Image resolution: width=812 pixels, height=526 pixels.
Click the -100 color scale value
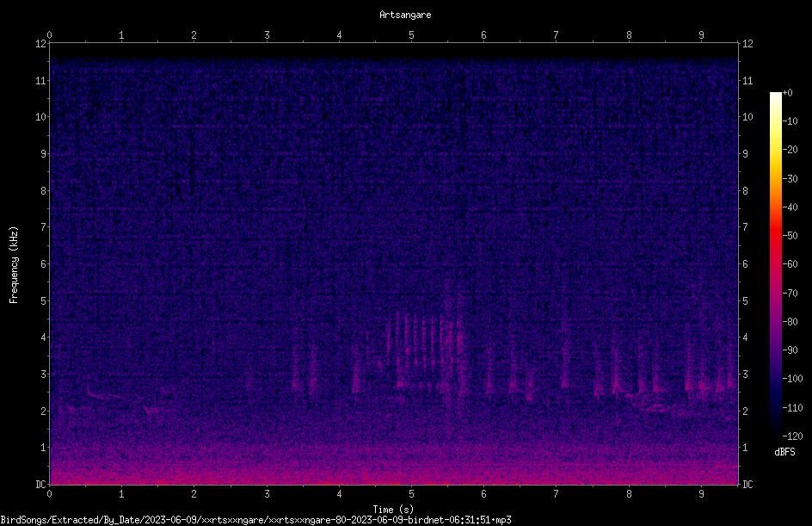tap(792, 379)
